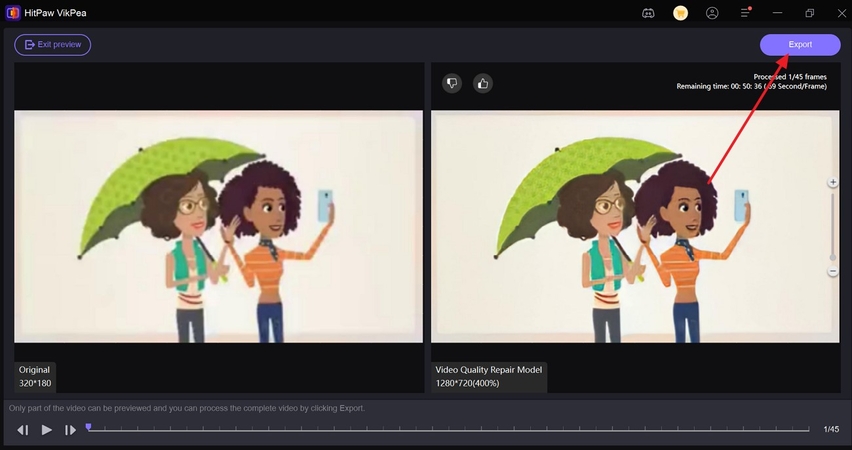Screen dimensions: 852x450
Task: Give thumbs up feedback on result
Action: click(483, 83)
